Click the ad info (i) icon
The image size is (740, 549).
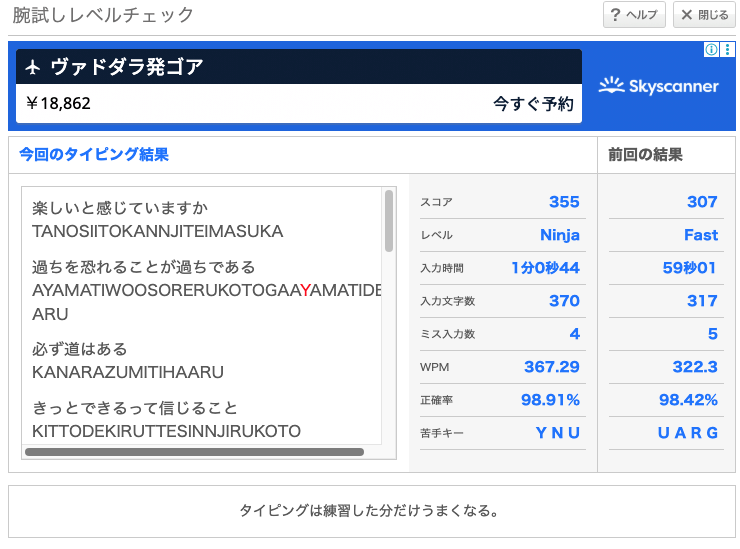click(710, 50)
